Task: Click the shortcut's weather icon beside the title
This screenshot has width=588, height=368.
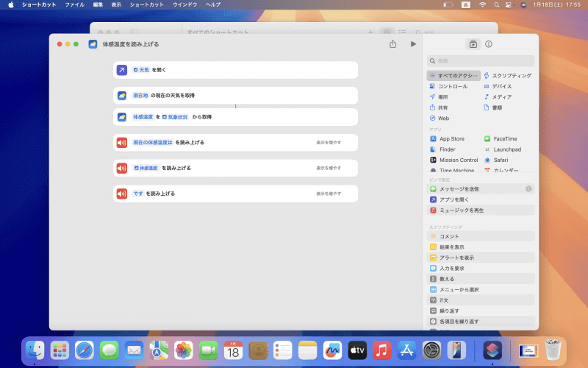Action: click(x=93, y=44)
